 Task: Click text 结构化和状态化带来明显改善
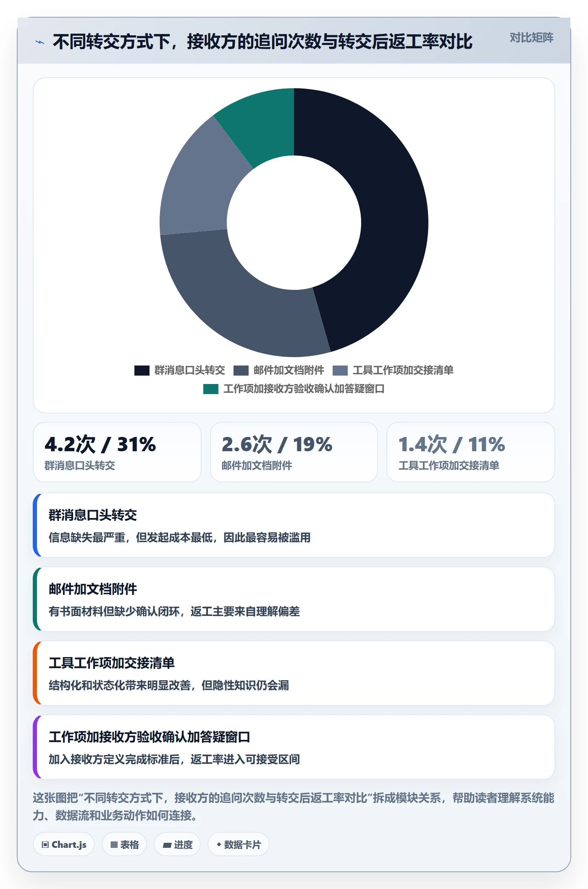point(120,686)
